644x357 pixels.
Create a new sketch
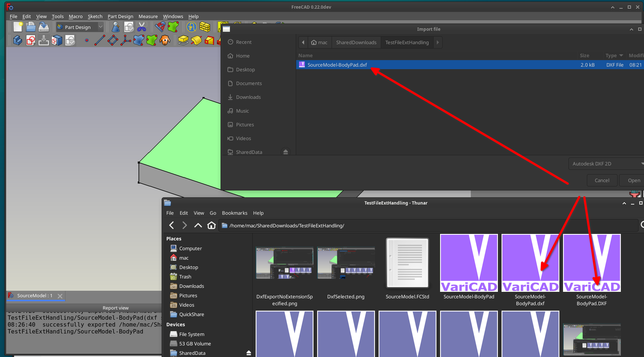click(30, 40)
